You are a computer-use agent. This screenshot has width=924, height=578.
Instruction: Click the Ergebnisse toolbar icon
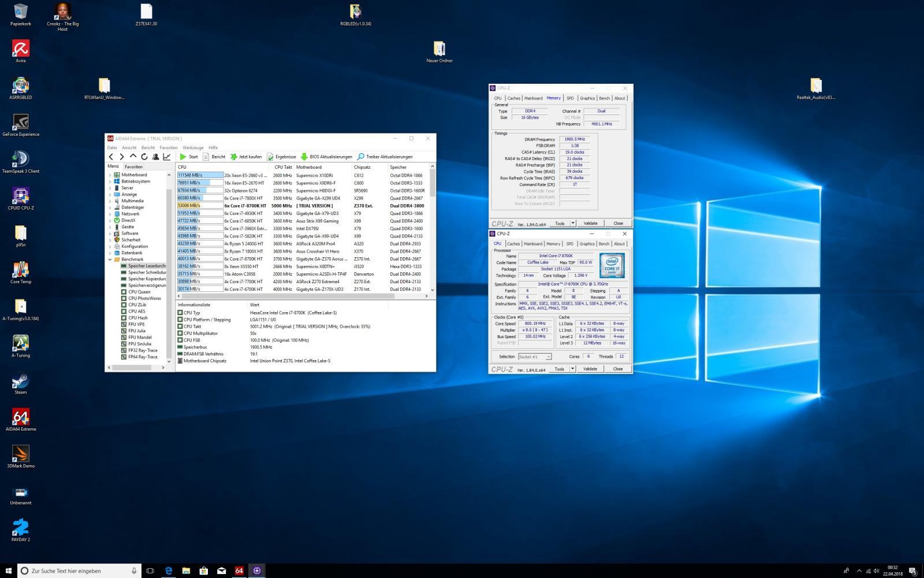(x=270, y=157)
